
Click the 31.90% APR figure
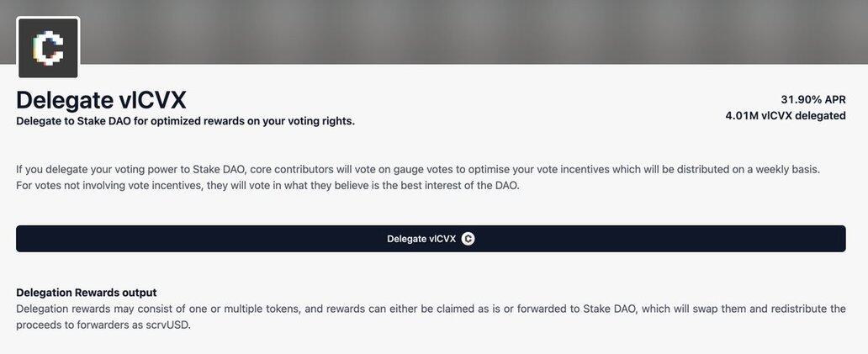[812, 99]
